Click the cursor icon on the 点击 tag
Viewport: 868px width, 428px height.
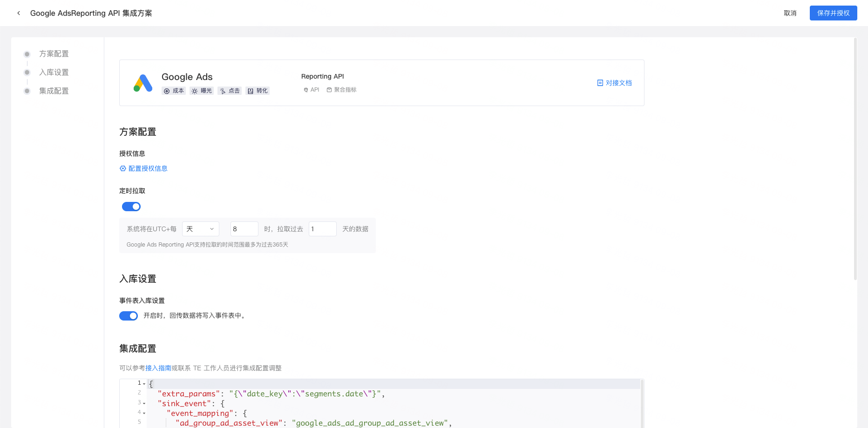[x=223, y=91]
